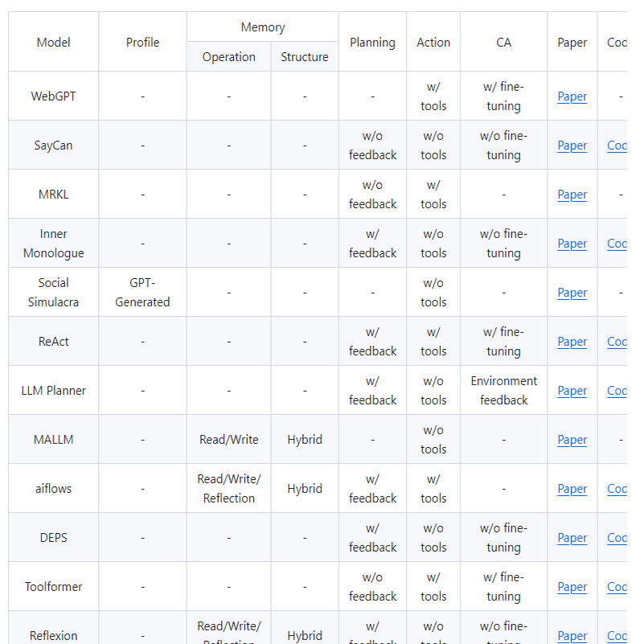Open the Paper link for WebGPT
This screenshot has height=644, width=644.
[x=572, y=96]
